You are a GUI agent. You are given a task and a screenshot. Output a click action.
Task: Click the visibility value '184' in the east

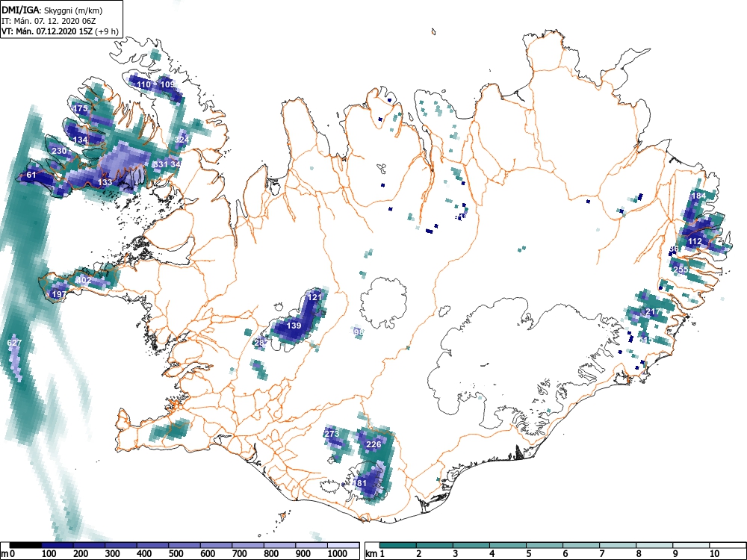click(x=698, y=196)
